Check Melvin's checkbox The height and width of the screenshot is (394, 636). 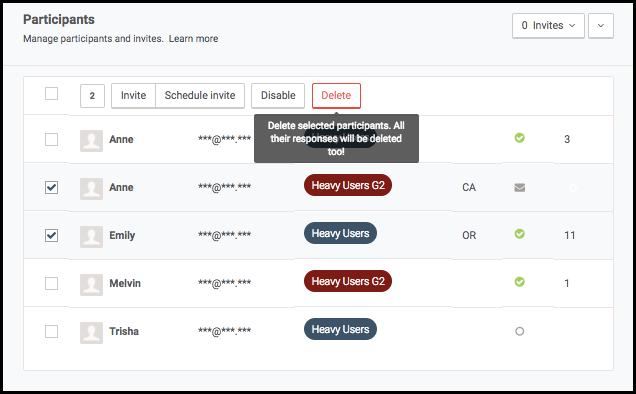coord(52,283)
